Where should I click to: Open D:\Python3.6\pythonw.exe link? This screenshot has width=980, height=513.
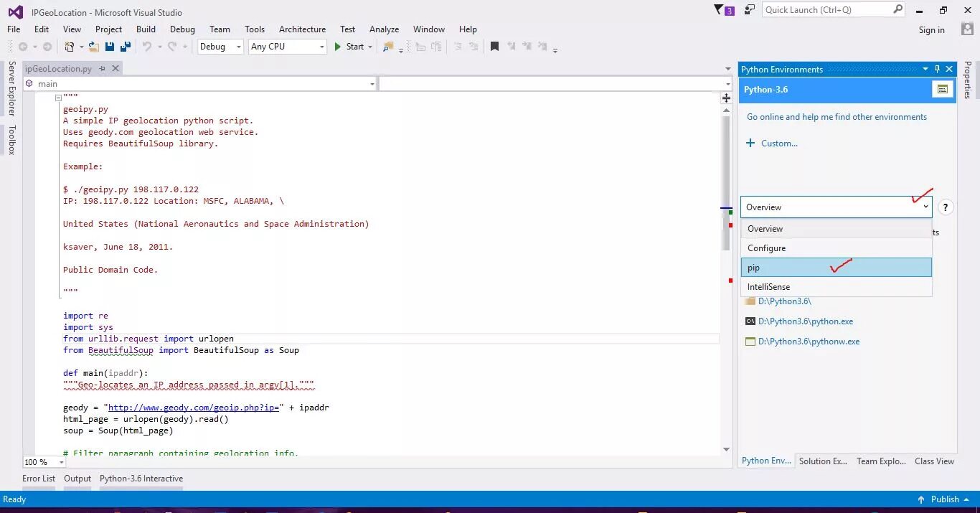click(809, 342)
